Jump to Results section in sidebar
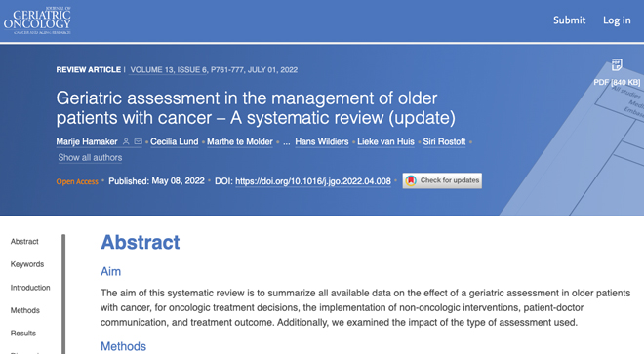Screen dimensions: 644x354 (x=23, y=334)
